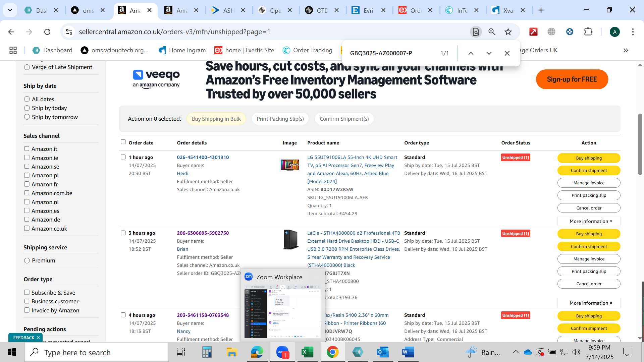The image size is (644, 362).
Task: Check Business customer order type
Action: coord(27,301)
